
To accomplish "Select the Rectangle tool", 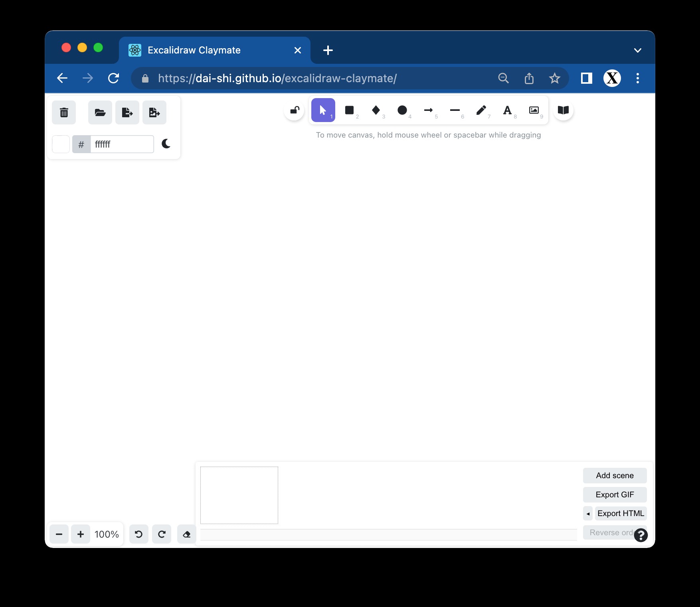I will point(350,110).
